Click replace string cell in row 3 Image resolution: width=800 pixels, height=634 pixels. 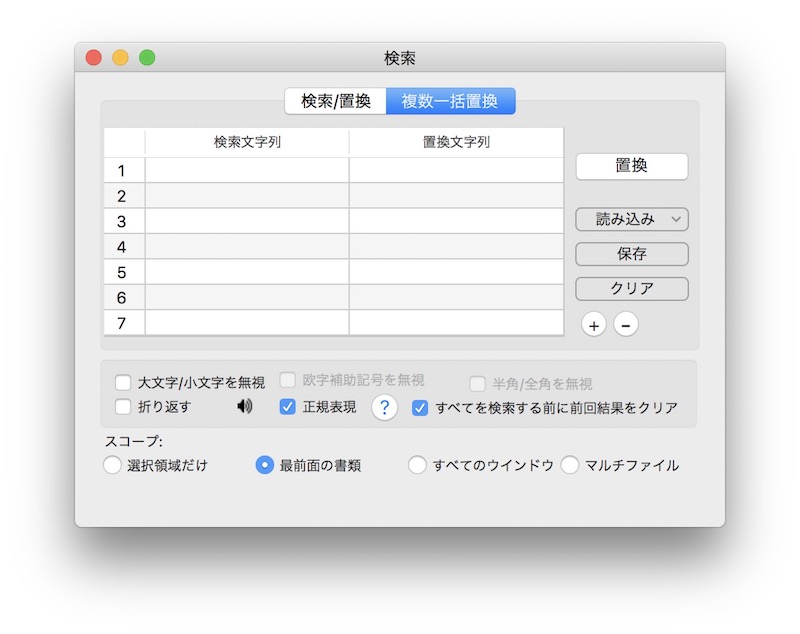click(x=456, y=221)
